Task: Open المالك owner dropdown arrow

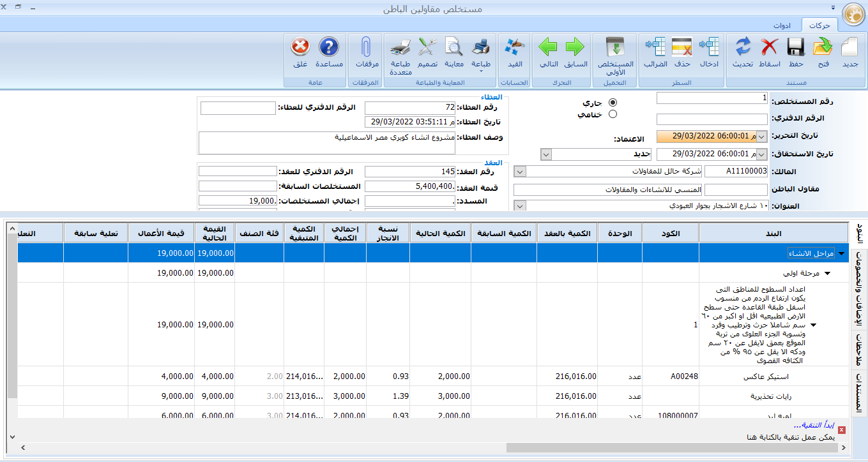Action: click(x=520, y=172)
